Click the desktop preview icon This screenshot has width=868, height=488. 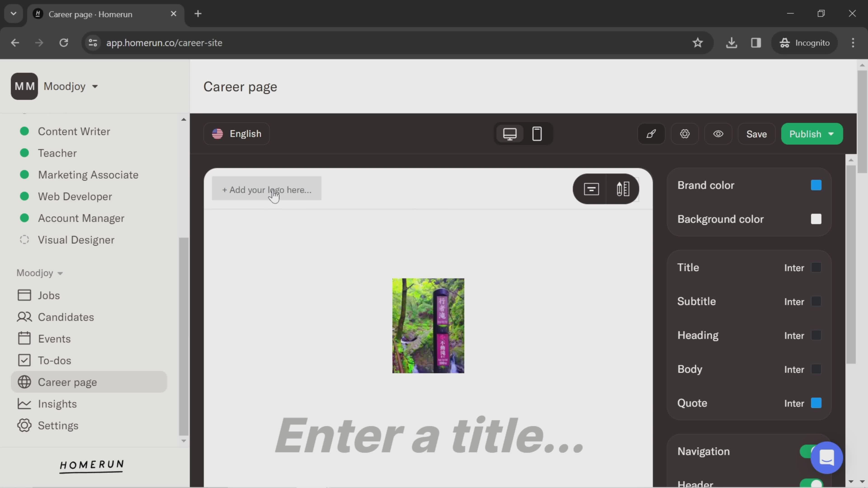tap(510, 134)
